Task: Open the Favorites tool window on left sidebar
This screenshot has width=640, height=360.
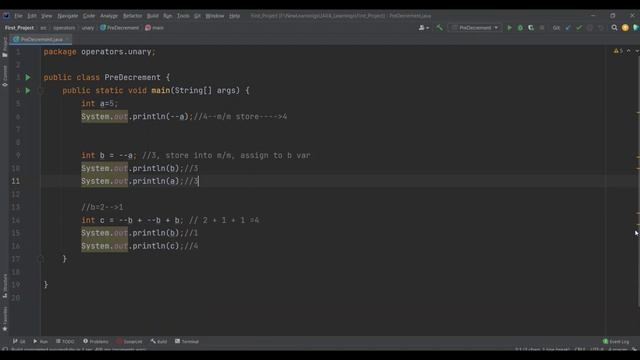Action: pos(5,319)
